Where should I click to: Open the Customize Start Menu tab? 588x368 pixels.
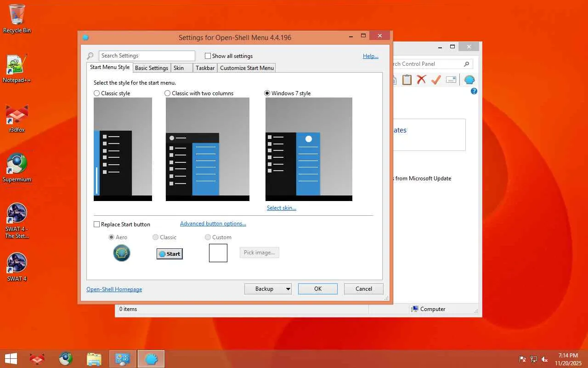click(x=247, y=68)
